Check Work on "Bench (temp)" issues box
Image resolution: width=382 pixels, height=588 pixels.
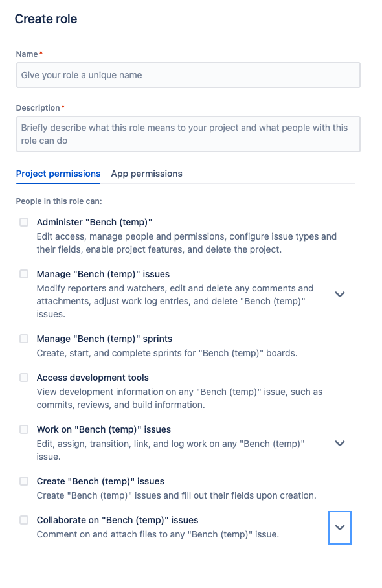coord(24,429)
